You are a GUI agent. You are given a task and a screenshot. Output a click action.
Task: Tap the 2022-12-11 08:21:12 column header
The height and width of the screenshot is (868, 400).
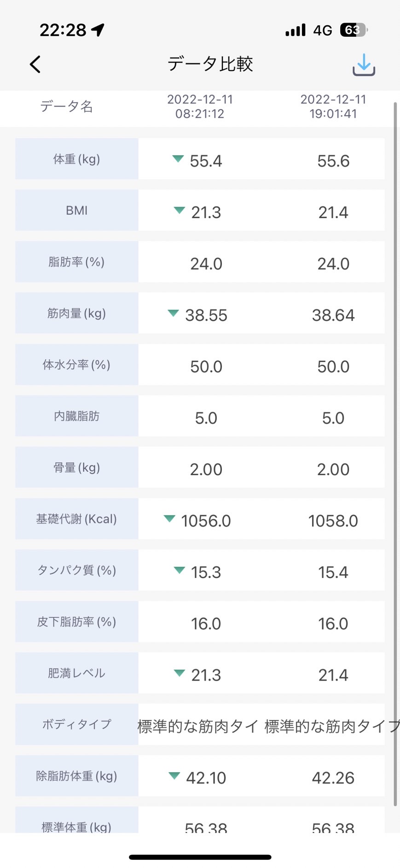200,106
